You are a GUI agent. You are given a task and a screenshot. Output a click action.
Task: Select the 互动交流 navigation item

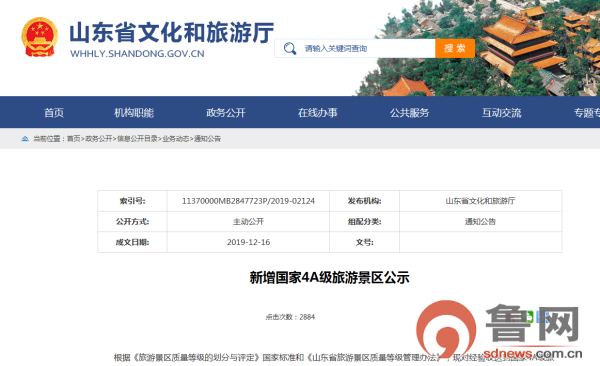pyautogui.click(x=501, y=113)
